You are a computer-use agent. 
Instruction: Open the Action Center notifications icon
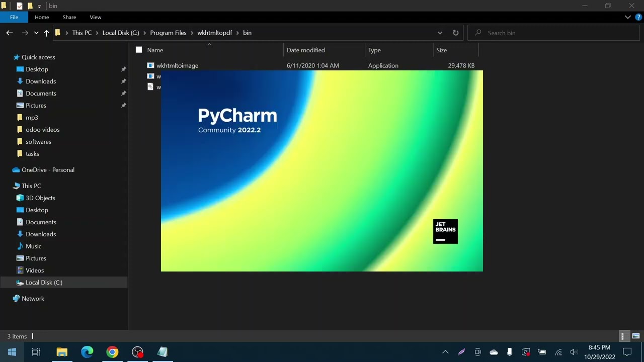click(627, 352)
